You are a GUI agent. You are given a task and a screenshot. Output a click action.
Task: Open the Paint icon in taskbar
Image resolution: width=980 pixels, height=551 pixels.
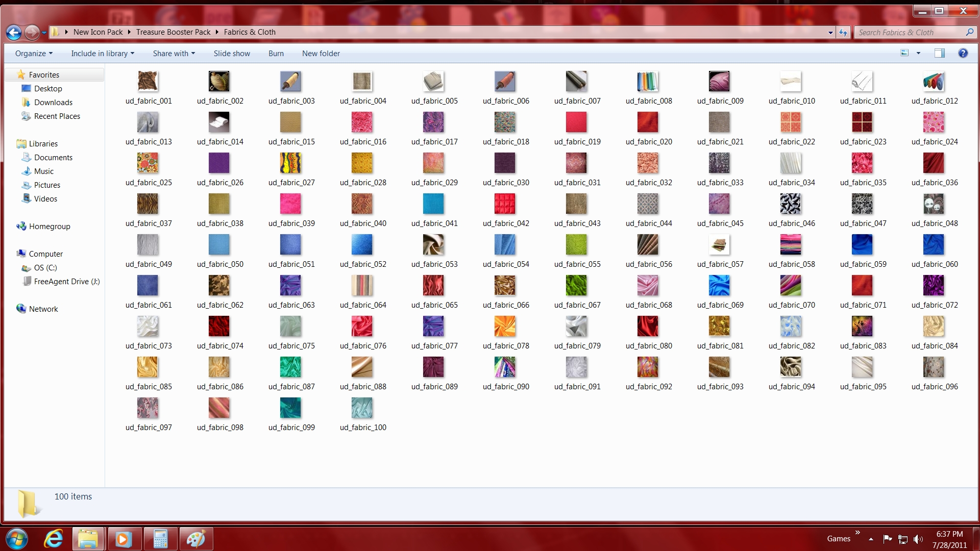(196, 539)
